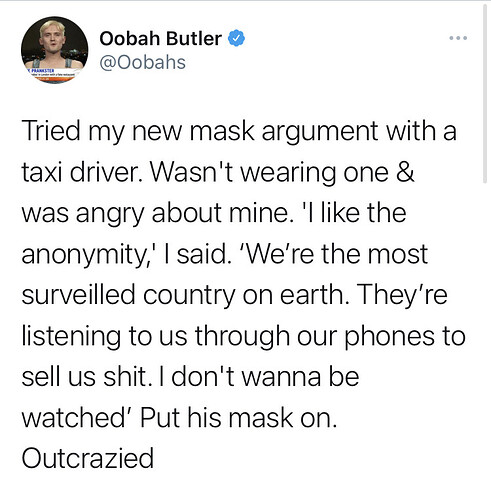Click the tweet line starting 'Tried my new mask'
The image size is (491, 500).
point(239,132)
